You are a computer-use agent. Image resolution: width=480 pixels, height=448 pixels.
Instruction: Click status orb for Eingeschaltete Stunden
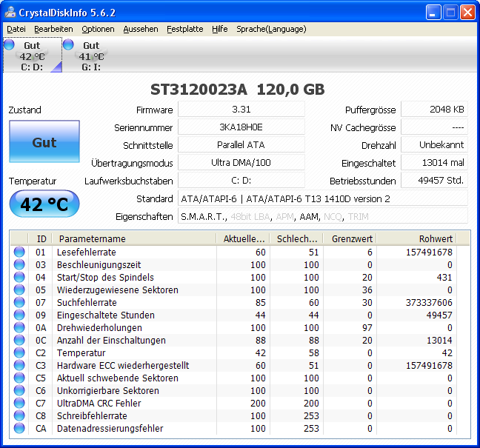[x=19, y=315]
